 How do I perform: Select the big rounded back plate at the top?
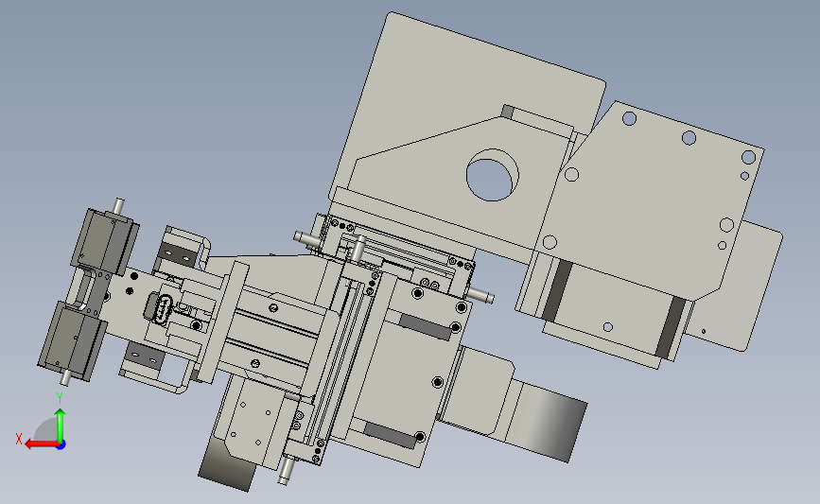point(465,105)
